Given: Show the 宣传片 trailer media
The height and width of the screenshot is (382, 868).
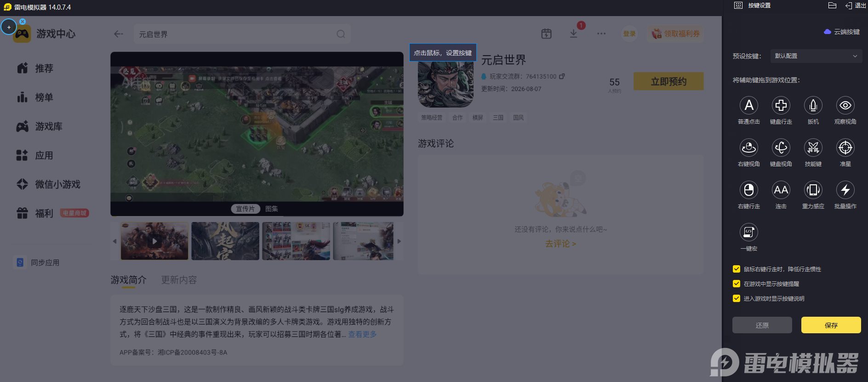Looking at the screenshot, I should point(245,209).
